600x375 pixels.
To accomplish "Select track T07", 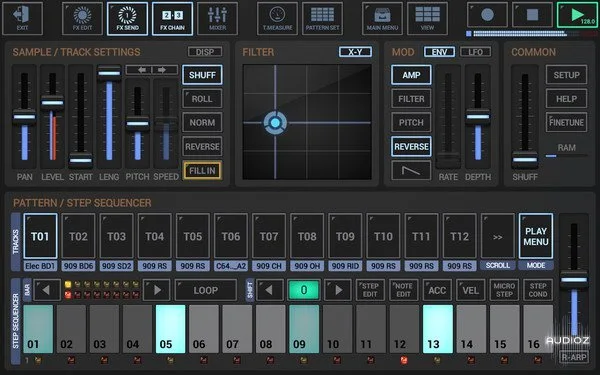I will click(x=269, y=236).
